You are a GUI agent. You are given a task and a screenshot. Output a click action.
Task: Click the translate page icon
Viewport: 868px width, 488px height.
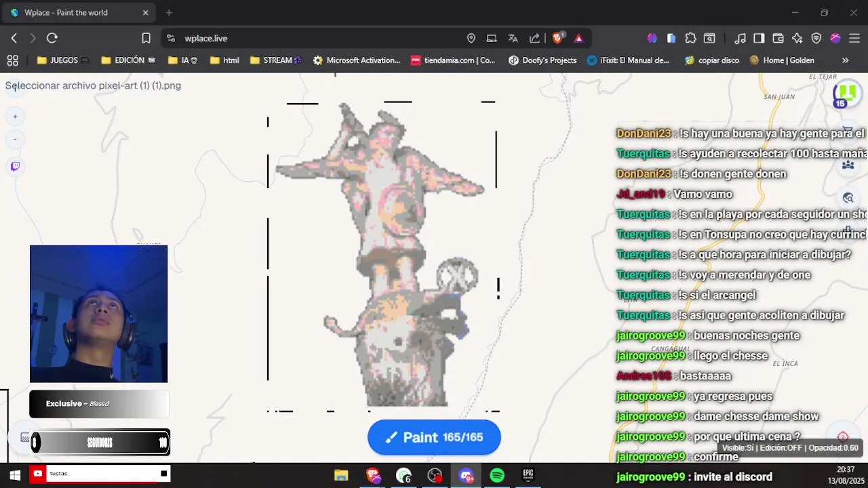click(x=513, y=39)
